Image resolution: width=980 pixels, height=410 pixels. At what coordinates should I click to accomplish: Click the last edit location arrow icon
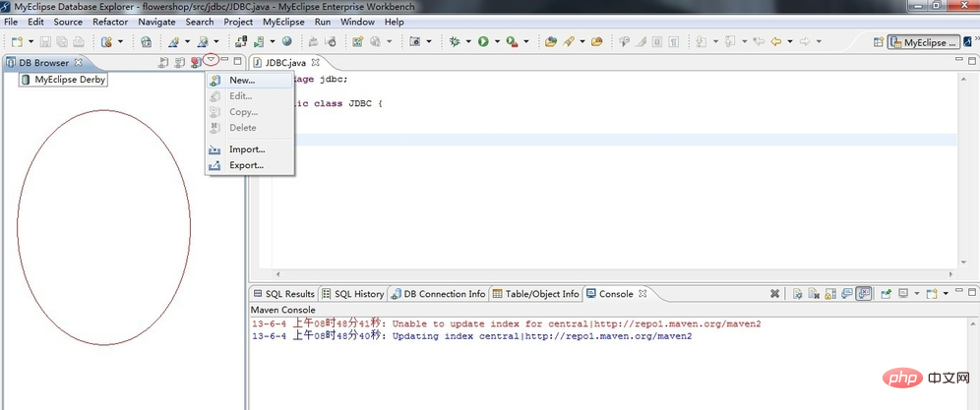coord(759,42)
